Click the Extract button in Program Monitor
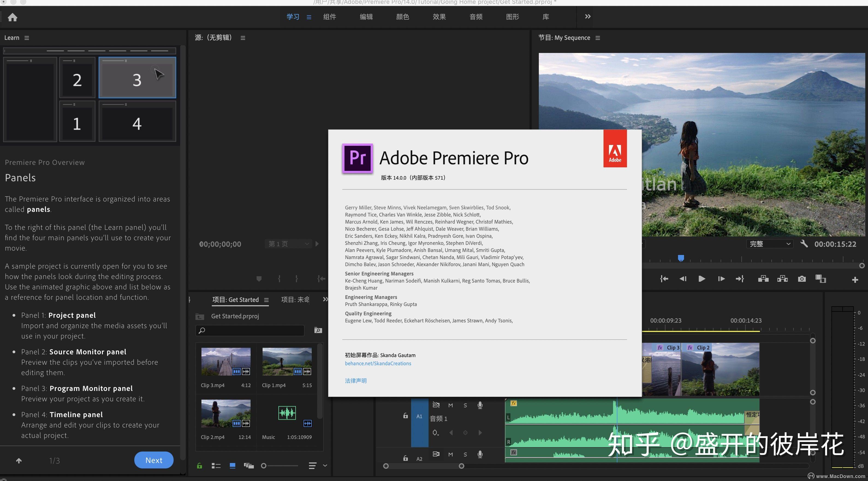Viewport: 868px width, 481px height. (782, 279)
